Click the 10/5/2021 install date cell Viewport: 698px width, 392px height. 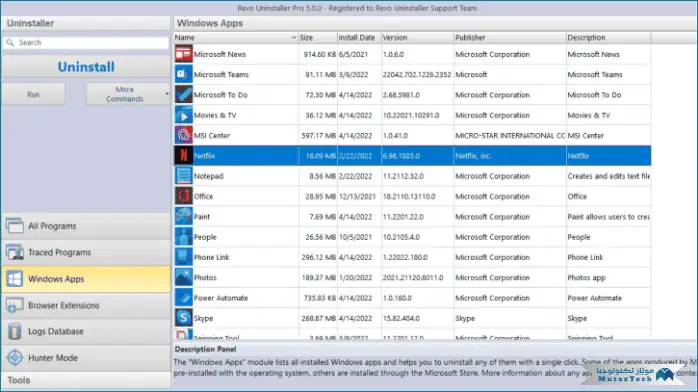click(355, 237)
